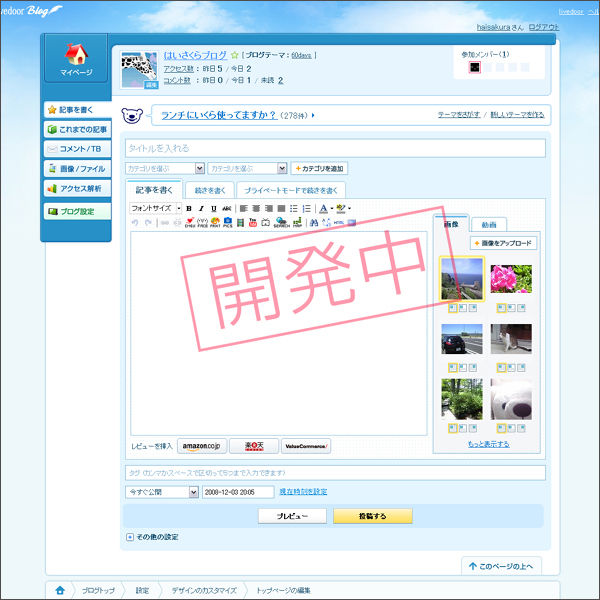Click the 現在時刻を設定 link
This screenshot has width=600, height=600.
(303, 492)
